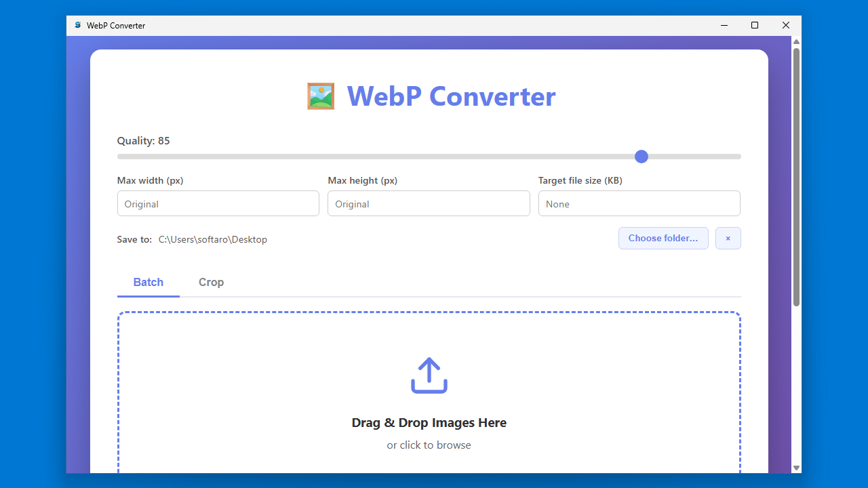Click the vertical scrollbar thumb
Viewport: 868px width, 488px height.
coord(797,176)
